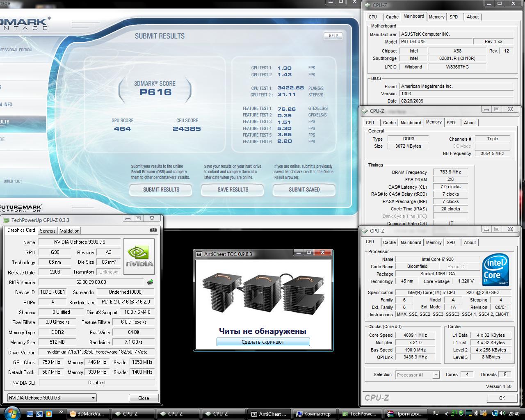
Task: Switch to AntiCheat taskbar button
Action: point(269,413)
